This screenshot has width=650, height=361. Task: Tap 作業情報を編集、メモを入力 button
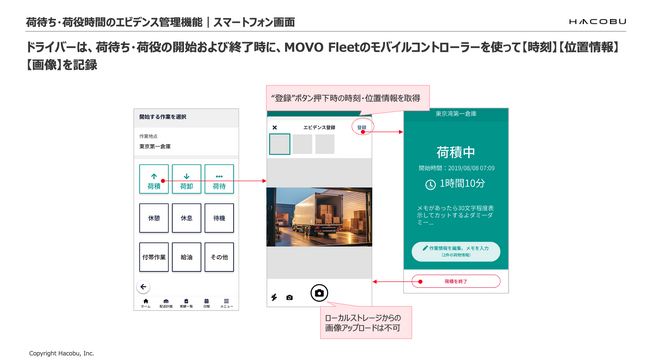(456, 251)
